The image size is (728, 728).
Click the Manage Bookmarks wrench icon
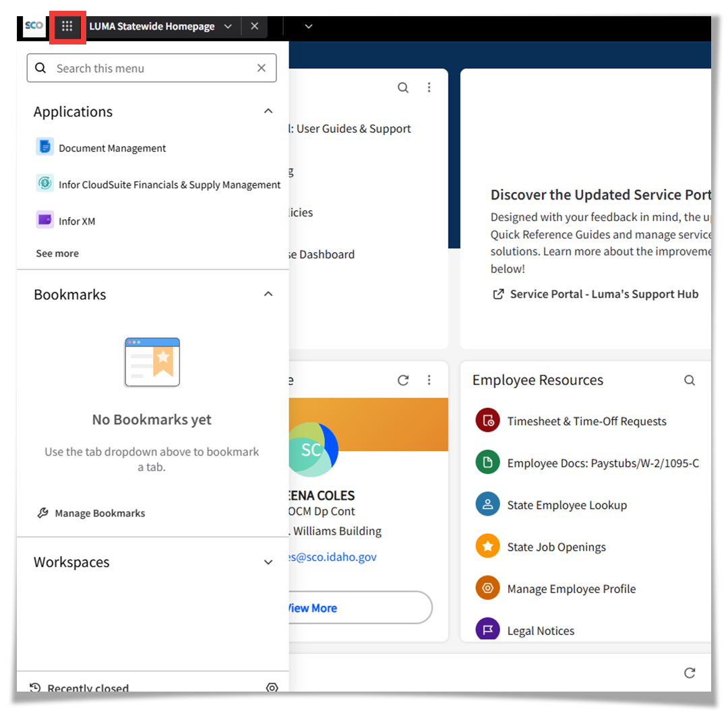pyautogui.click(x=42, y=513)
